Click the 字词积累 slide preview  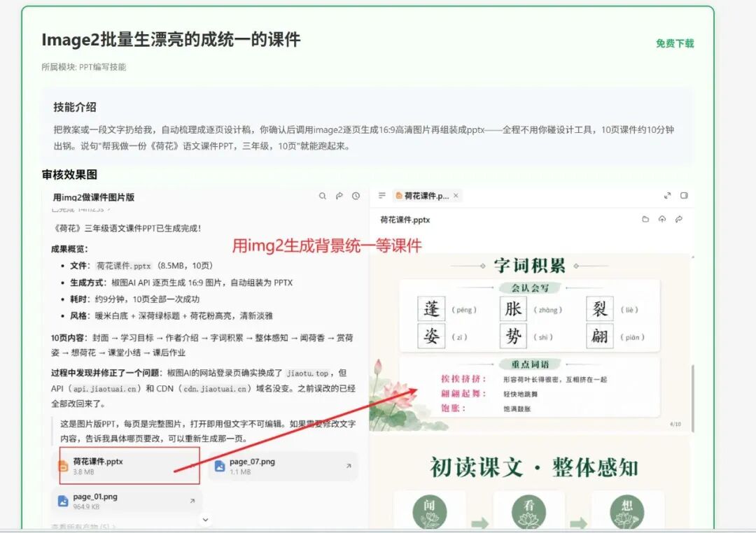(531, 341)
